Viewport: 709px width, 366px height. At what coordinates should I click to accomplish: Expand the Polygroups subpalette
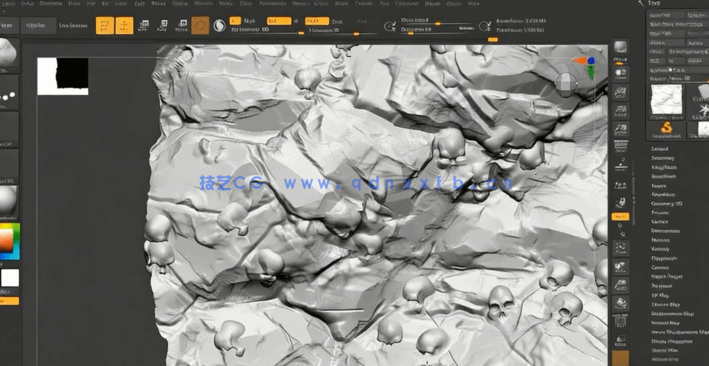tap(664, 258)
